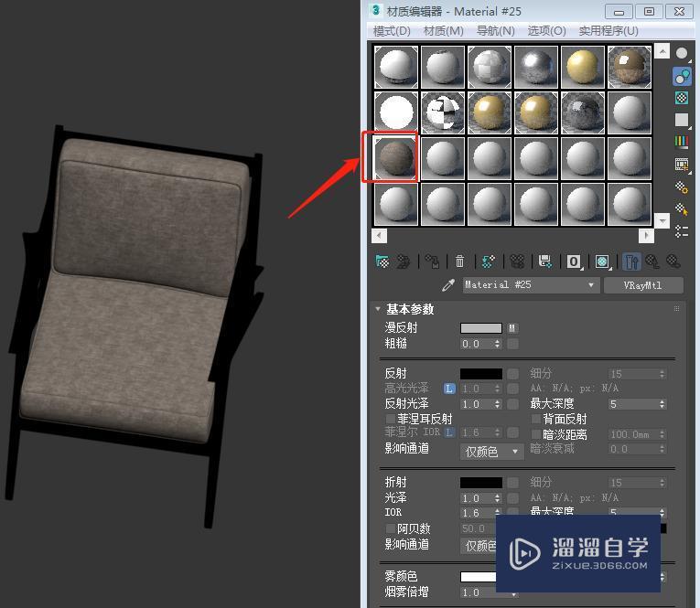Select the brown fabric material sample slot
Image resolution: width=700 pixels, height=608 pixels.
(x=396, y=158)
